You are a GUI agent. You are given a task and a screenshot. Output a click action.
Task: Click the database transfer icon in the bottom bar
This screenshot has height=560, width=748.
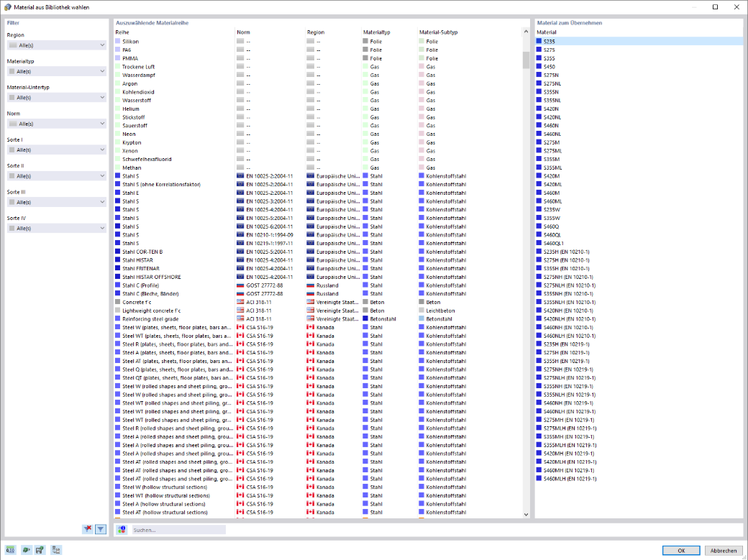point(56,550)
